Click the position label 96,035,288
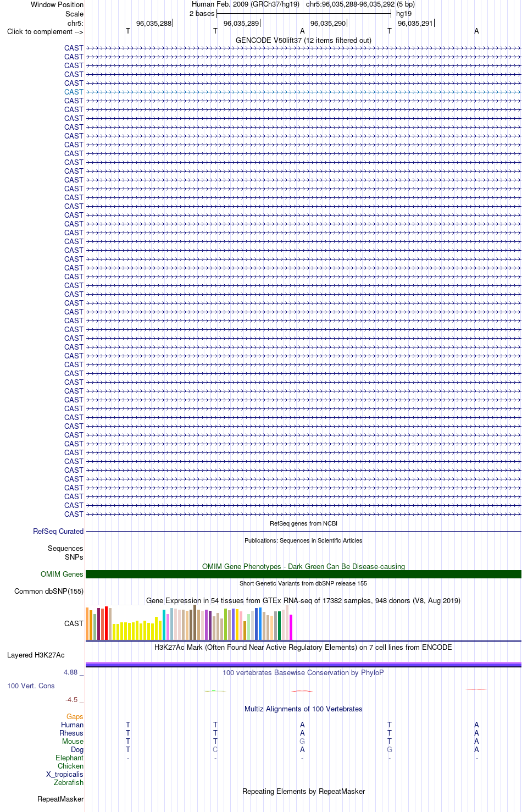Image resolution: width=522 pixels, height=812 pixels. [154, 24]
